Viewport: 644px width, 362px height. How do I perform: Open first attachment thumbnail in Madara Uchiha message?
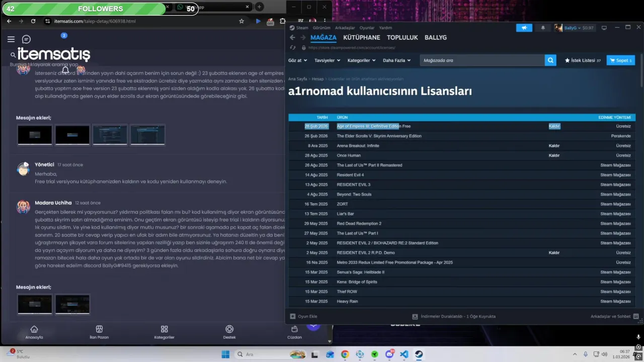(35, 304)
